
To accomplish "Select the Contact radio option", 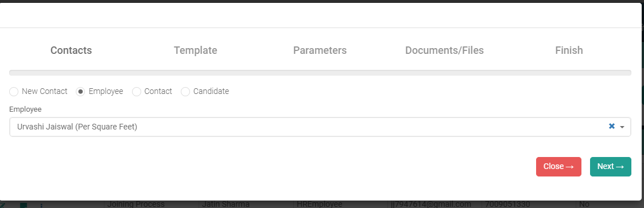I will click(x=137, y=92).
